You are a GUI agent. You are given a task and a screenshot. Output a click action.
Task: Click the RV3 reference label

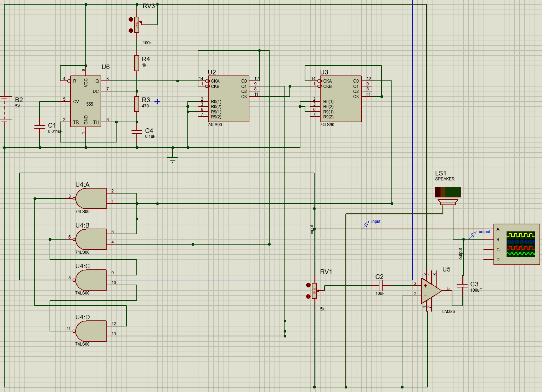point(149,6)
